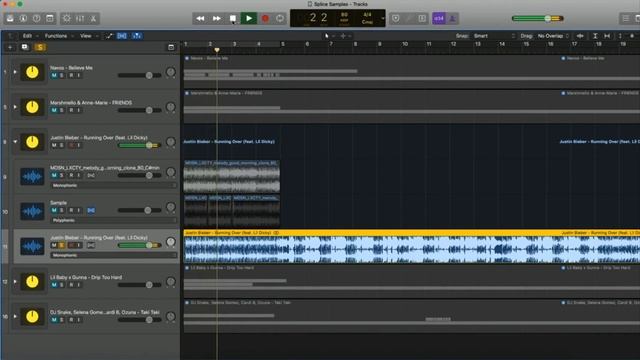Viewport: 640px width, 360px height.
Task: Open Quick Help question mark icon
Action: click(x=36, y=18)
